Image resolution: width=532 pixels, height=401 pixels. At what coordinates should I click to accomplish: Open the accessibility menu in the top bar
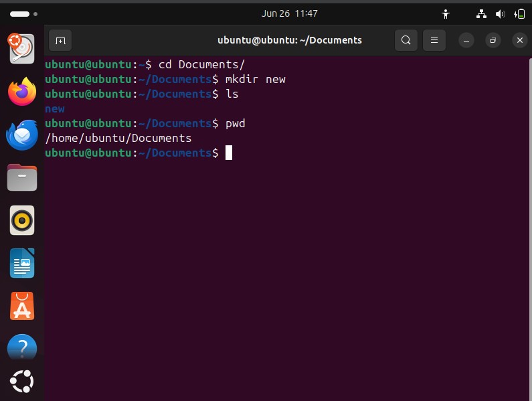coord(446,14)
